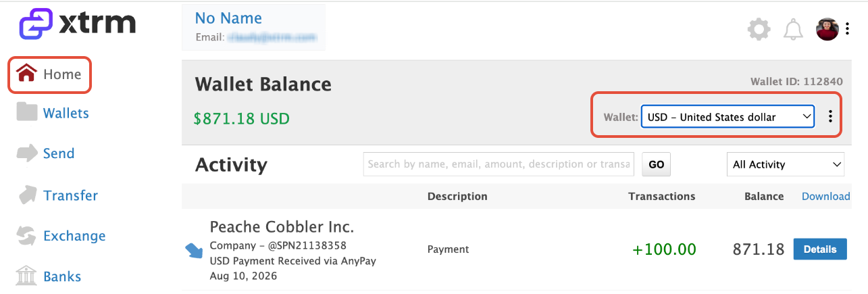Open the USD wallet dropdown

(x=727, y=117)
